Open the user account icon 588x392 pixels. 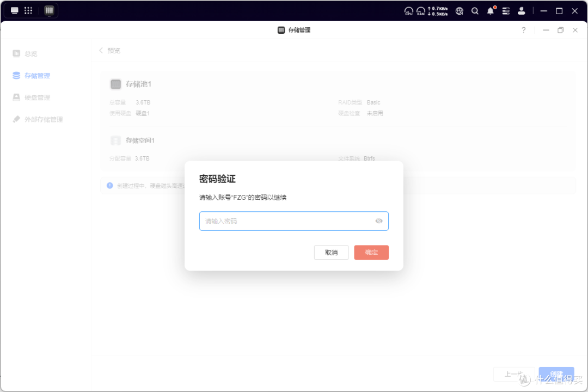click(521, 11)
